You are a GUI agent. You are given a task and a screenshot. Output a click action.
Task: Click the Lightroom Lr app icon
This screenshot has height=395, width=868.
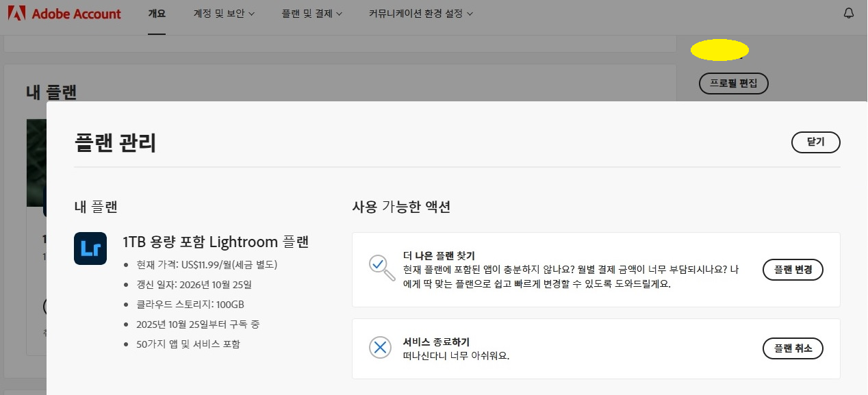pyautogui.click(x=90, y=248)
